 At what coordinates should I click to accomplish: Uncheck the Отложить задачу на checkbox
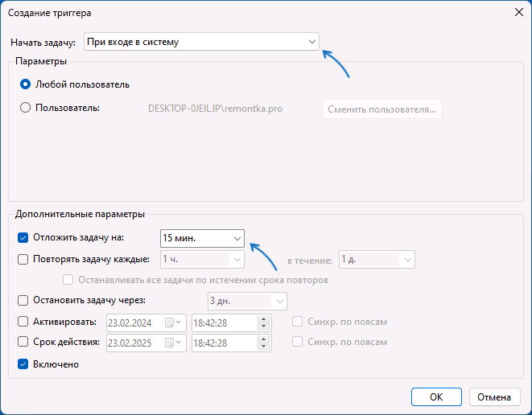click(x=23, y=238)
